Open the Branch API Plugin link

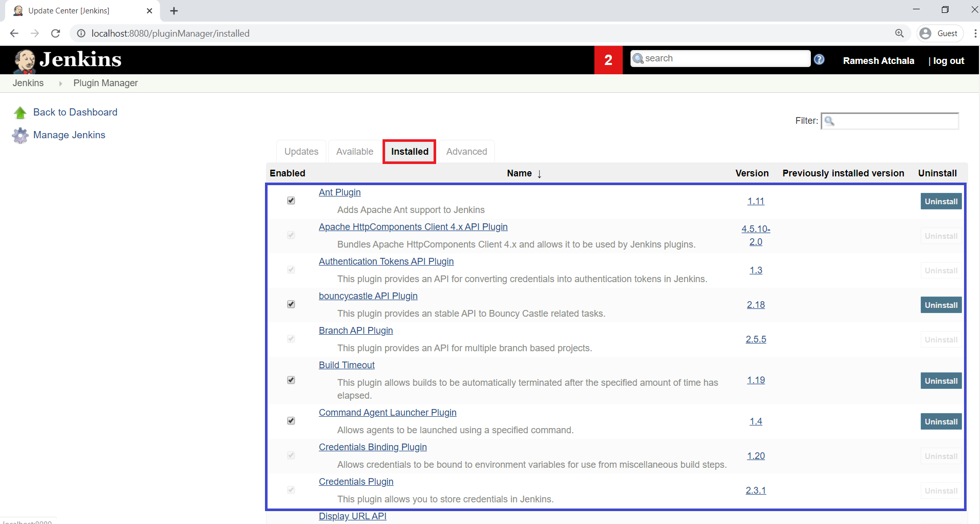point(356,331)
